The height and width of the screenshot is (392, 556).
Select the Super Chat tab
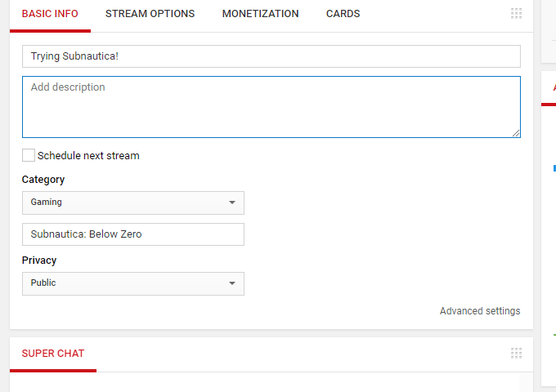point(52,354)
